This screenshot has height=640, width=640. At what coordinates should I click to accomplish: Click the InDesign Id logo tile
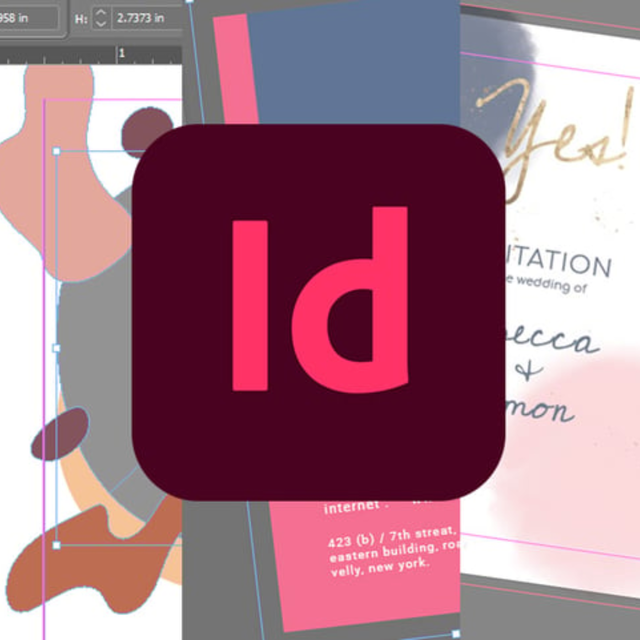pyautogui.click(x=318, y=312)
